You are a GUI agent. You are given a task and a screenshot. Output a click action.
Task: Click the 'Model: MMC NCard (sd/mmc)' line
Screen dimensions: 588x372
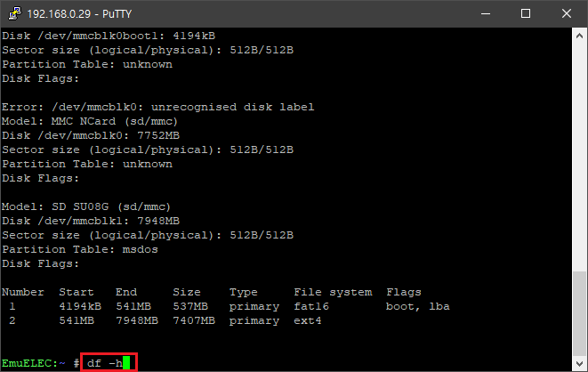pos(90,122)
